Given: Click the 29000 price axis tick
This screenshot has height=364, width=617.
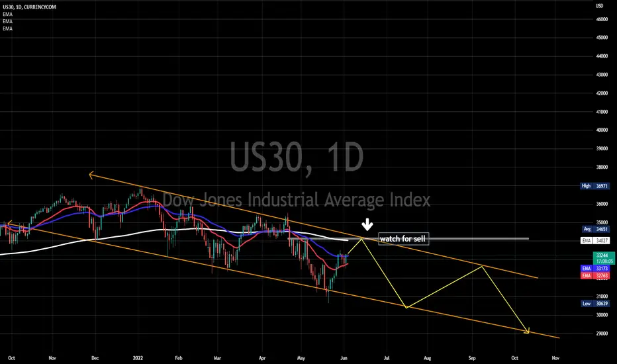Looking at the screenshot, I should click(602, 334).
